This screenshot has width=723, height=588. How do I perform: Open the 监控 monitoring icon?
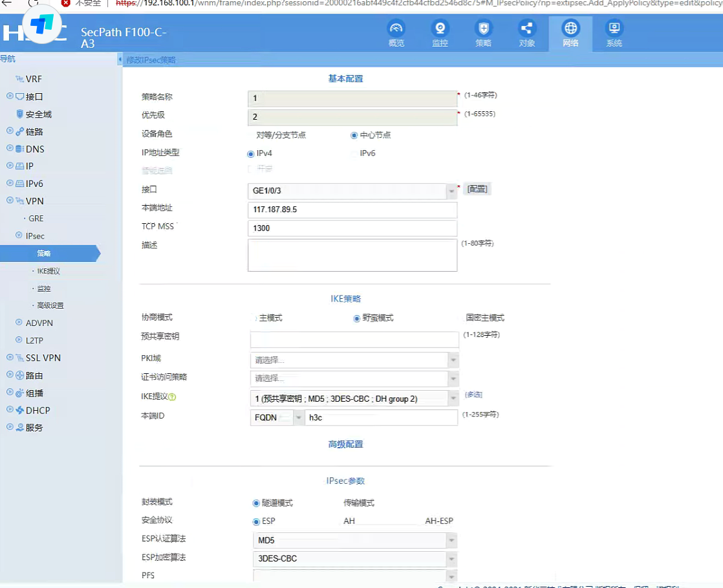click(x=440, y=29)
